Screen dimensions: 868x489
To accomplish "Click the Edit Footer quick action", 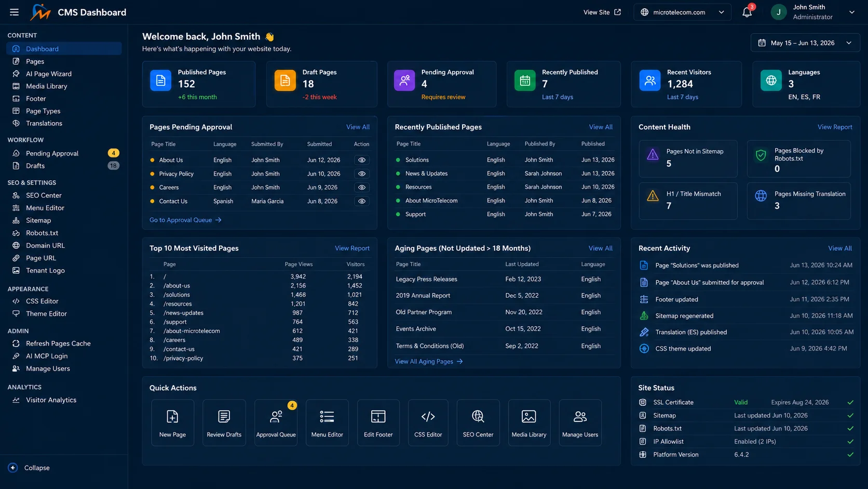I will pyautogui.click(x=378, y=422).
